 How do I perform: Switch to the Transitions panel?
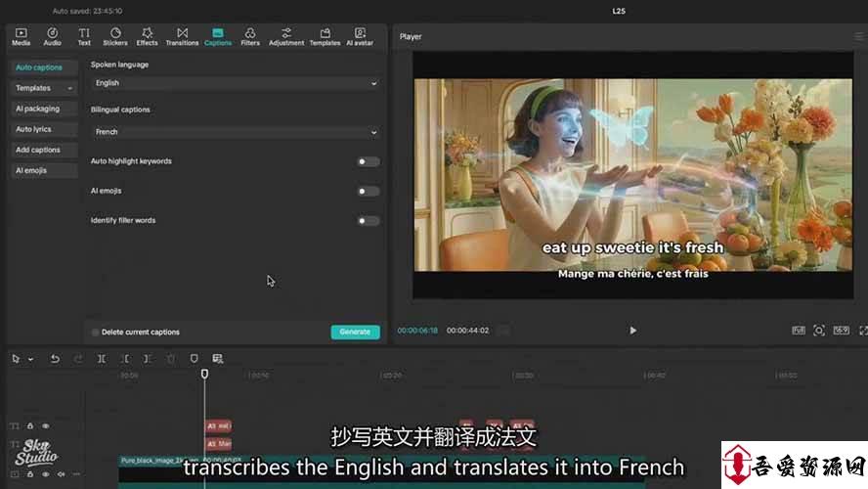pyautogui.click(x=182, y=37)
